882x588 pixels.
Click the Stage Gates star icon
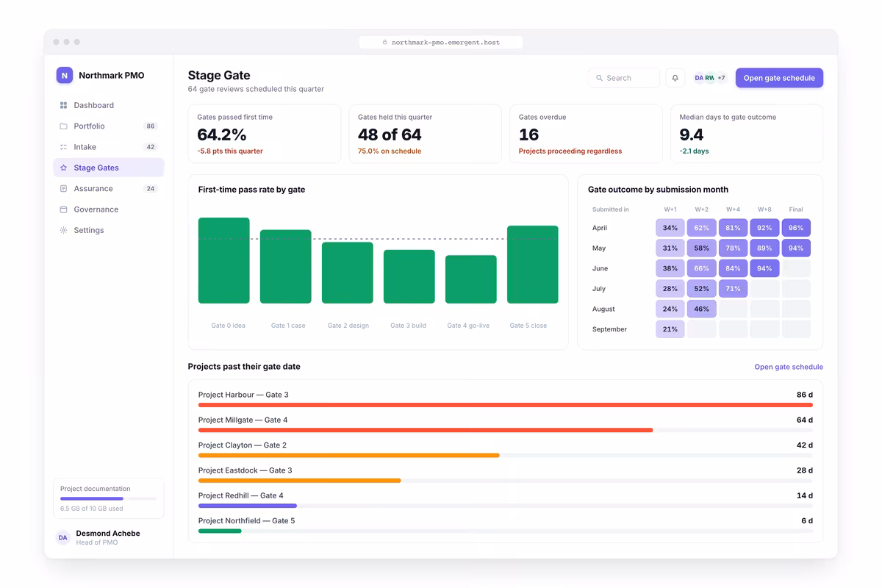pyautogui.click(x=63, y=168)
